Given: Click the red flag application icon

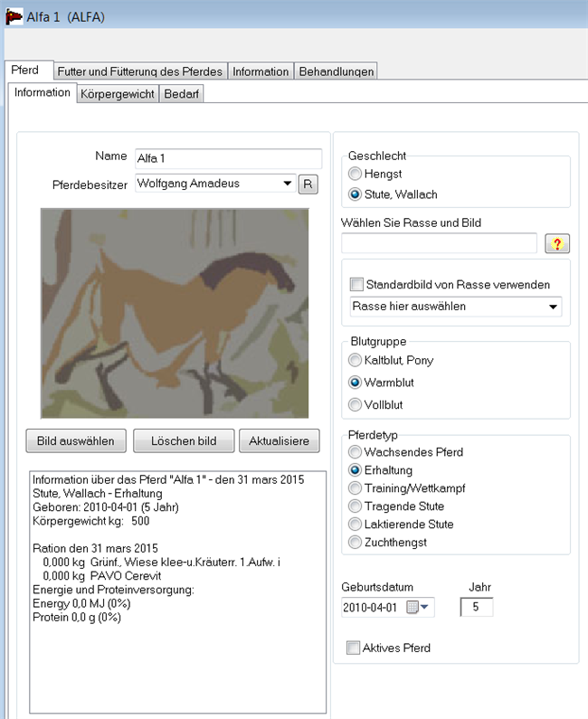Looking at the screenshot, I should 14,16.
